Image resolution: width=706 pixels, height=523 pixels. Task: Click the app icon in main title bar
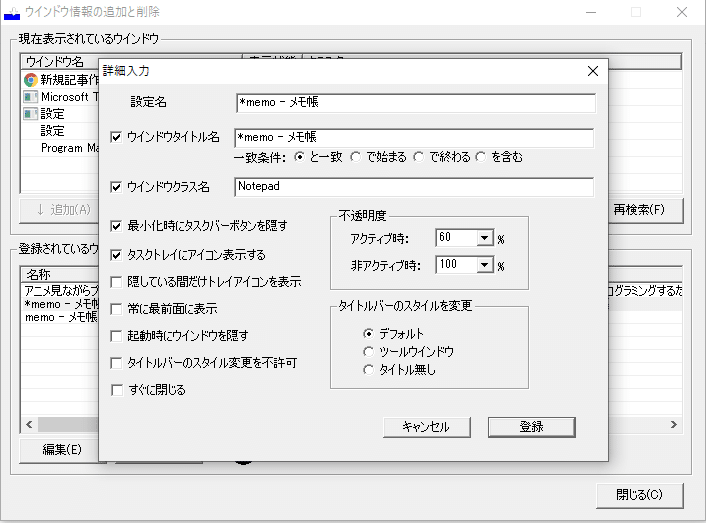coord(12,13)
